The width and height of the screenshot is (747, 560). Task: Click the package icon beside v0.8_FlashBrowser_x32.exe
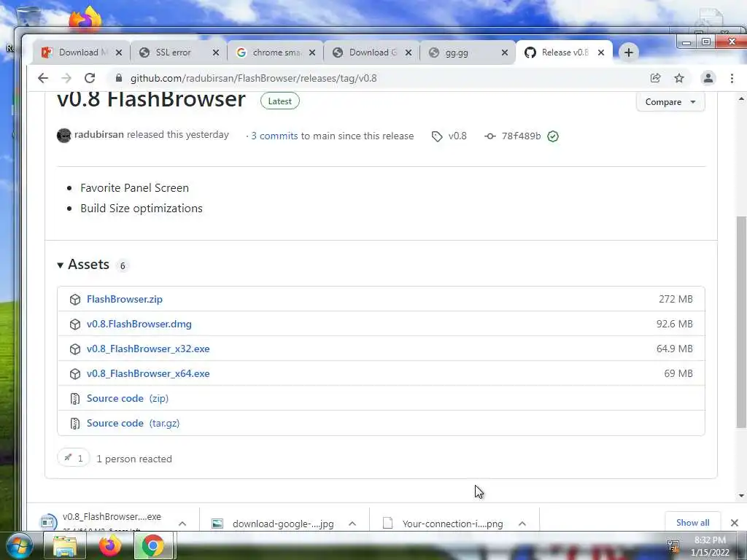[x=75, y=349]
